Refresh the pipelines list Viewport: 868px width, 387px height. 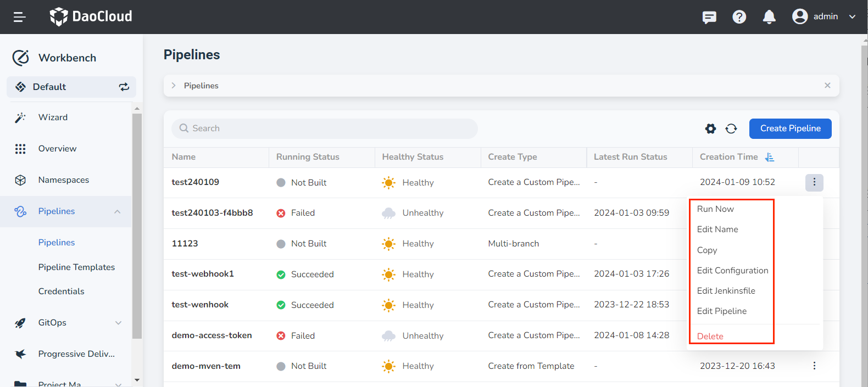[x=731, y=128]
